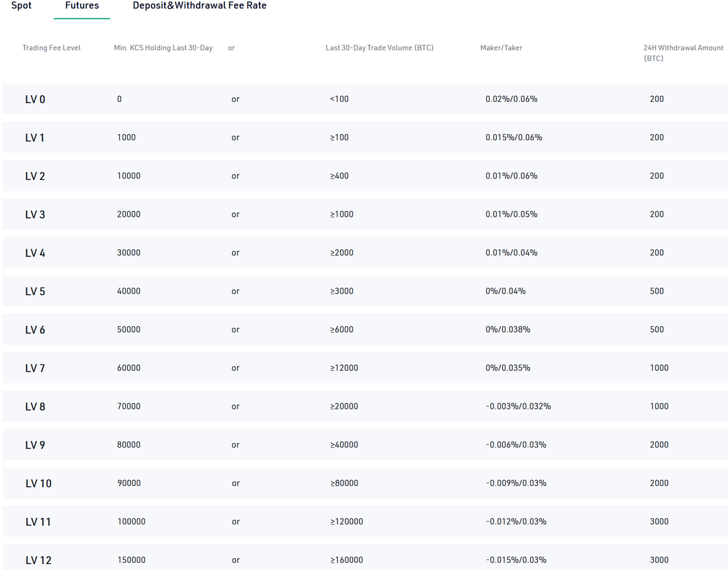The width and height of the screenshot is (728, 570).
Task: Click the ≥6000 trade volume value
Action: 341,330
